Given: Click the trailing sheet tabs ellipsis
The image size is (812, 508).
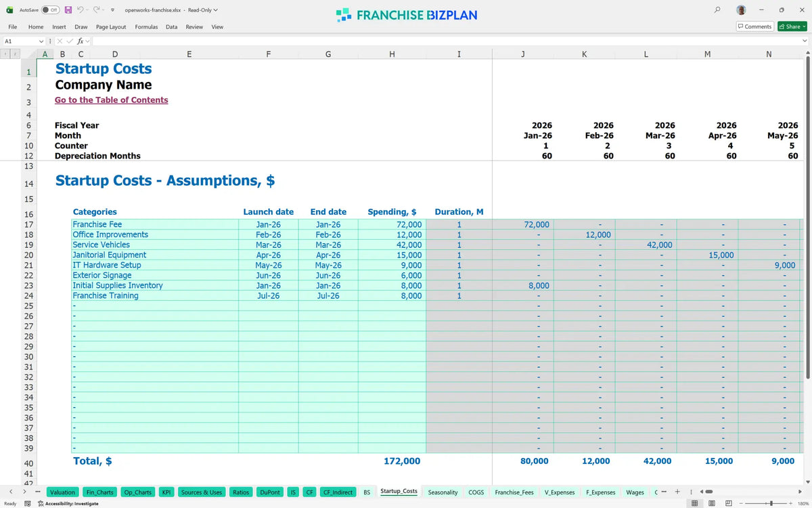Looking at the screenshot, I should [664, 492].
